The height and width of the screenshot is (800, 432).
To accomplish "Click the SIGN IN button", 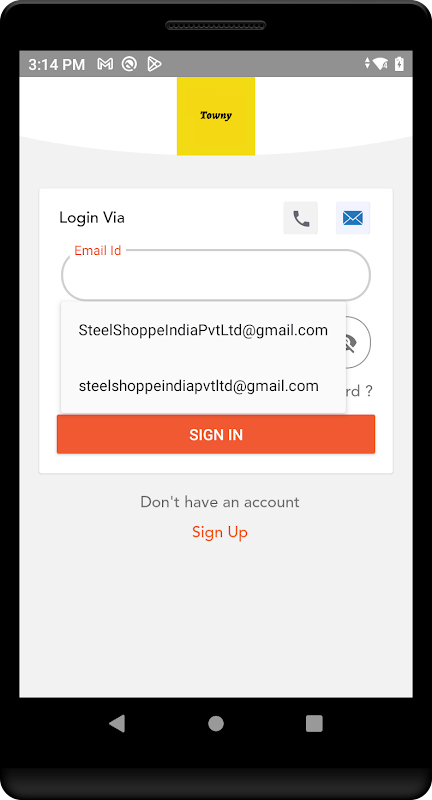I will click(216, 434).
